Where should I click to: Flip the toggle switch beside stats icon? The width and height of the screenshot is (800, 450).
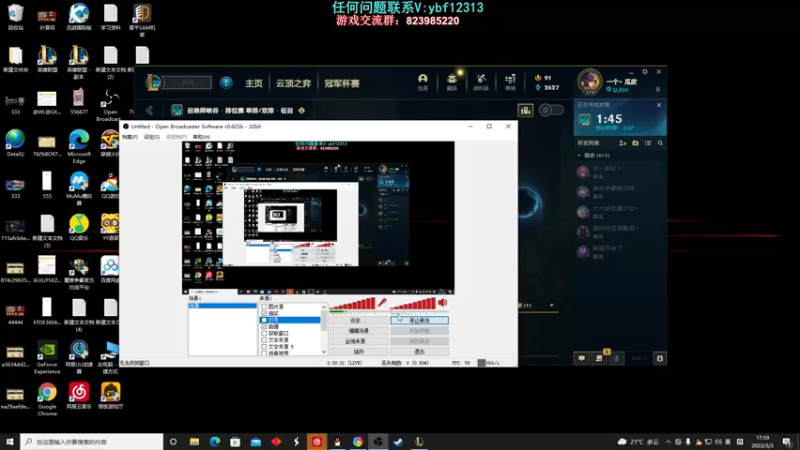click(x=552, y=110)
